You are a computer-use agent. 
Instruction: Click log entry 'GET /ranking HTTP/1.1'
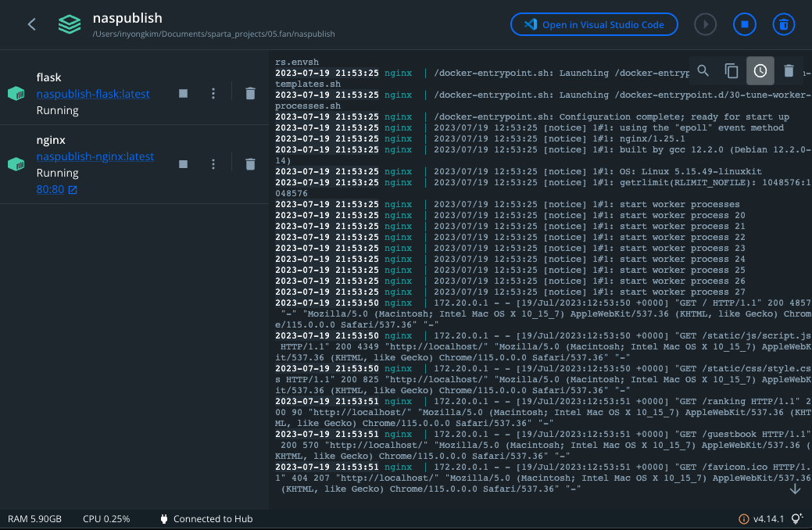click(x=543, y=413)
